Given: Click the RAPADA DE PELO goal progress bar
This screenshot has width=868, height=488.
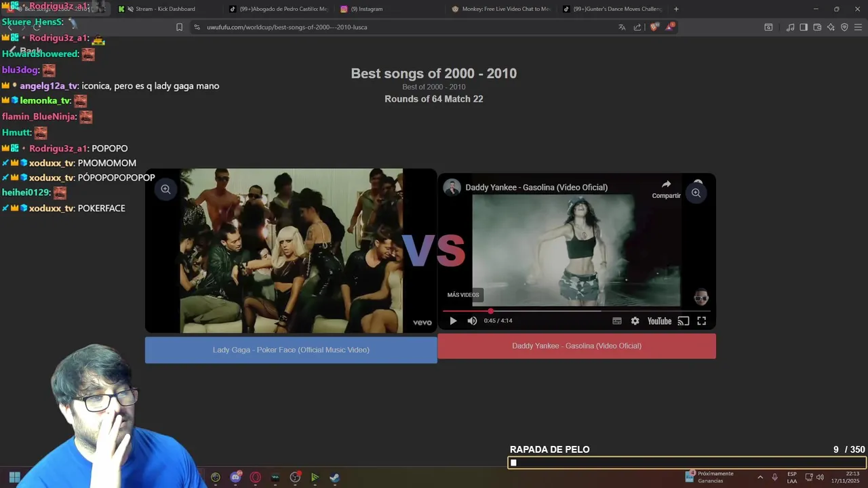Looking at the screenshot, I should point(687,463).
